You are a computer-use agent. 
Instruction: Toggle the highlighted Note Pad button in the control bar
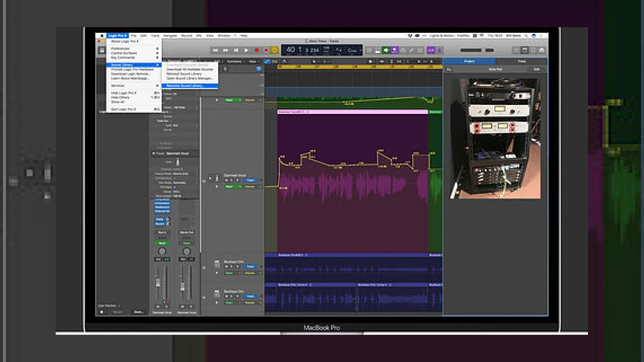[525, 50]
